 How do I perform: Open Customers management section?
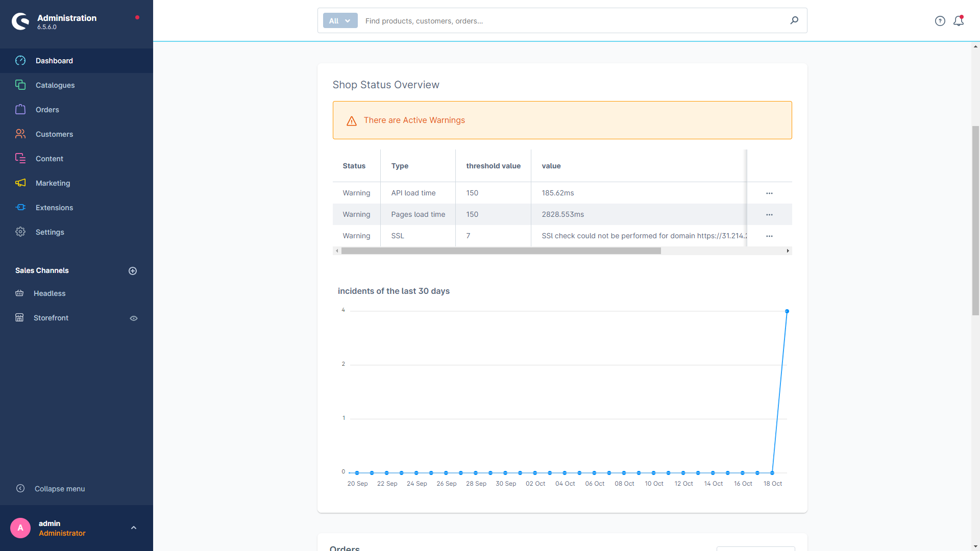click(54, 134)
